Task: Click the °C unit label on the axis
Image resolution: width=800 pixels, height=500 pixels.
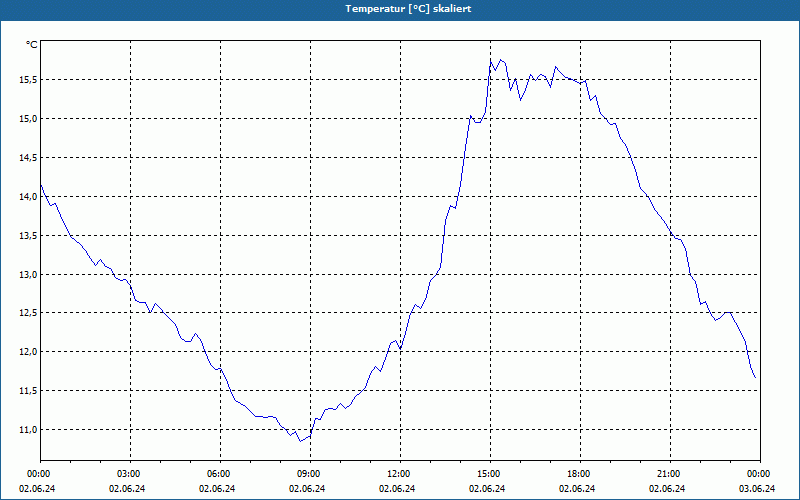Action: tap(32, 45)
